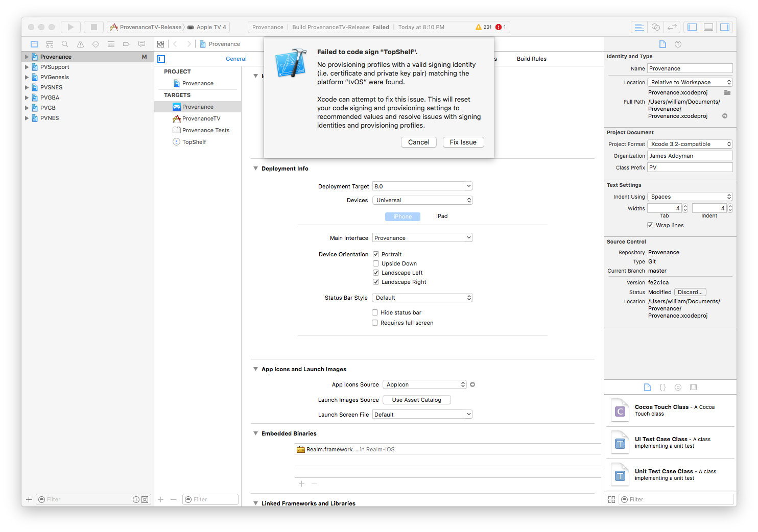Click the Organization field
This screenshot has height=532, width=758.
(690, 156)
